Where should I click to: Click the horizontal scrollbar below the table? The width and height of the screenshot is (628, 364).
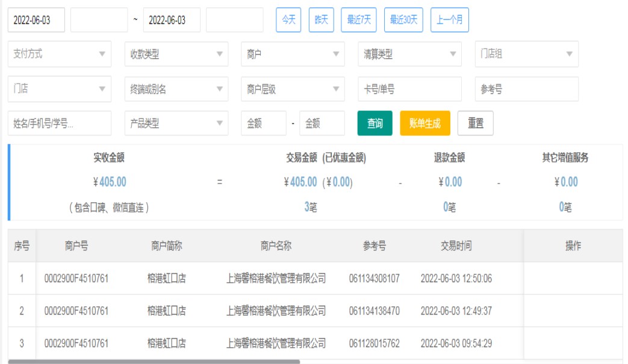154,362
